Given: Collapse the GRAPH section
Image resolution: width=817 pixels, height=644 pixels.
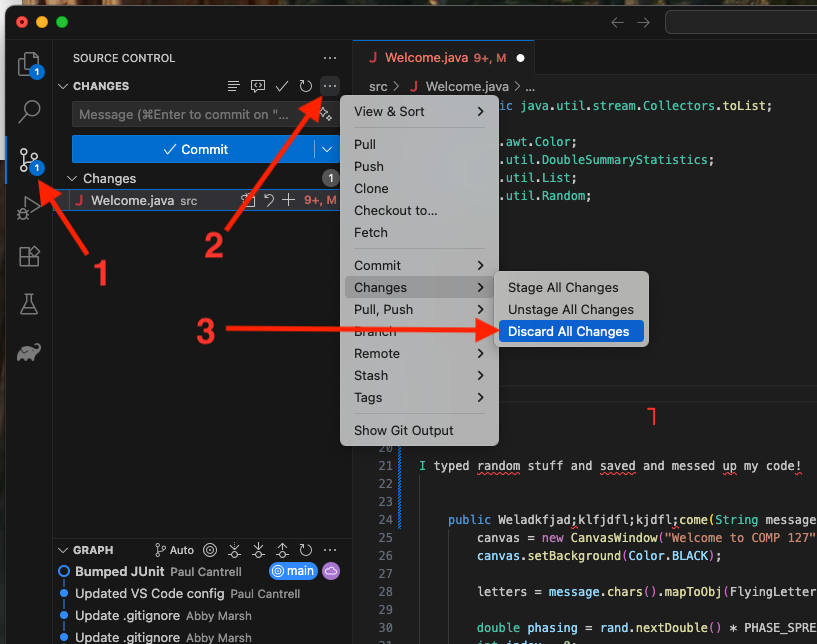Looking at the screenshot, I should tap(86, 550).
